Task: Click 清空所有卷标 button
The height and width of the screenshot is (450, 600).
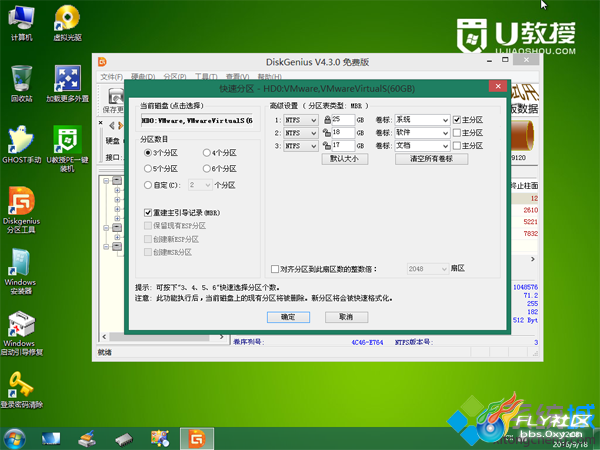Action: [x=431, y=159]
